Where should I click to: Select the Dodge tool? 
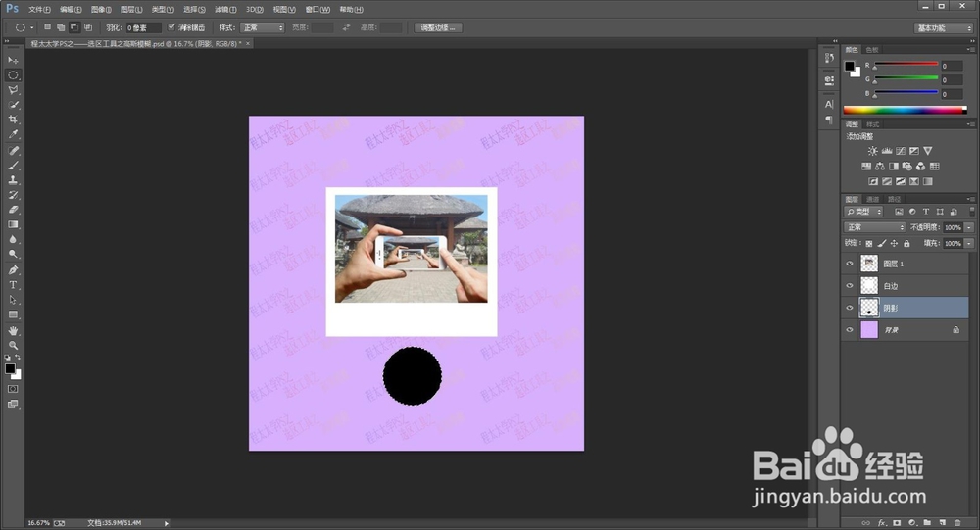click(13, 255)
